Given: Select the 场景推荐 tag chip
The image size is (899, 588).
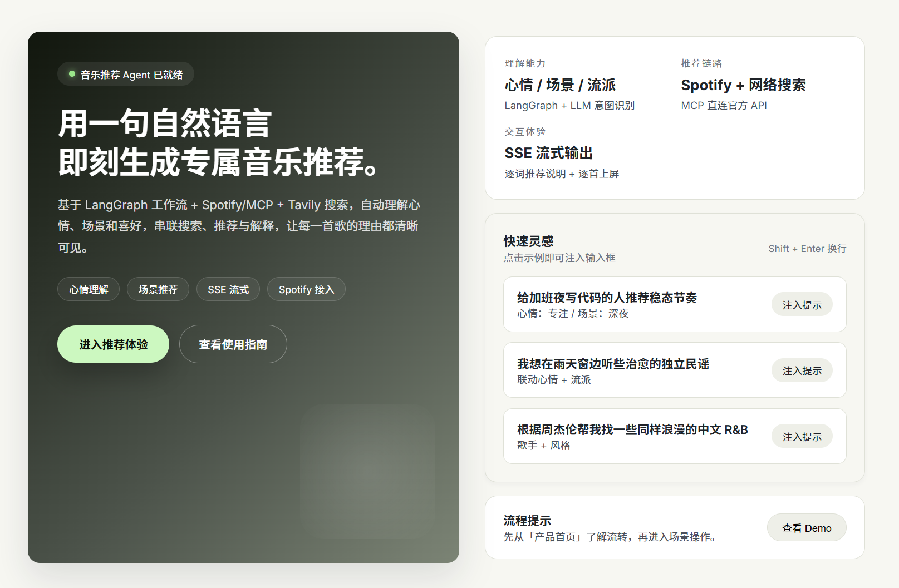Looking at the screenshot, I should [158, 289].
